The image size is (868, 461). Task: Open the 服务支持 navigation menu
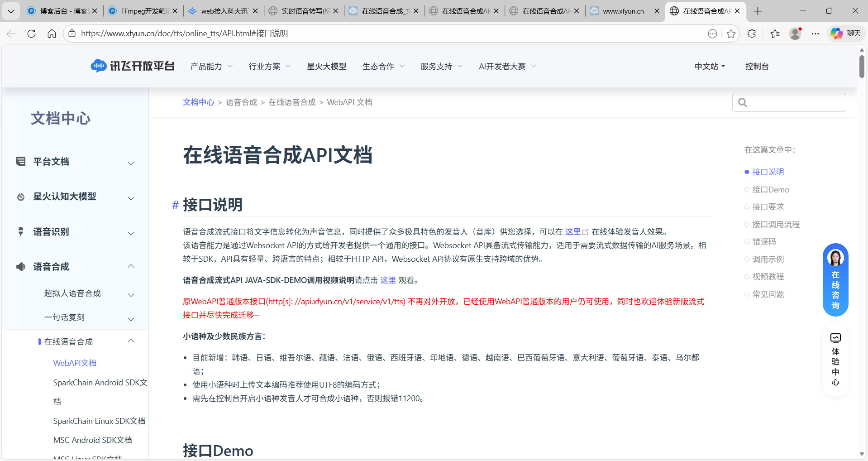tap(442, 66)
